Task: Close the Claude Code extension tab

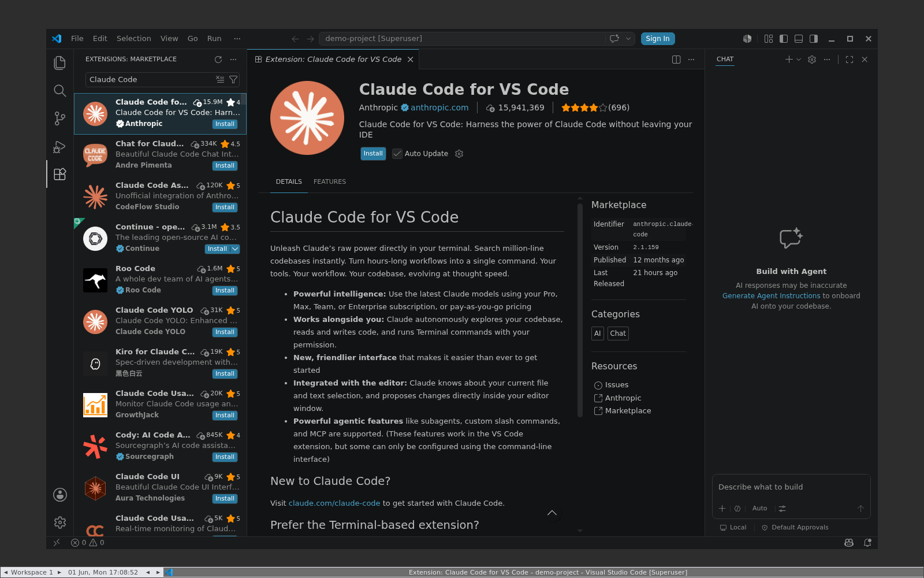Action: 411,60
